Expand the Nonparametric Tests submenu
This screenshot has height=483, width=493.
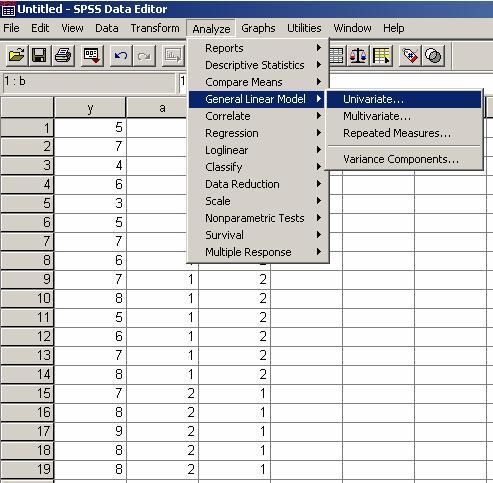258,218
